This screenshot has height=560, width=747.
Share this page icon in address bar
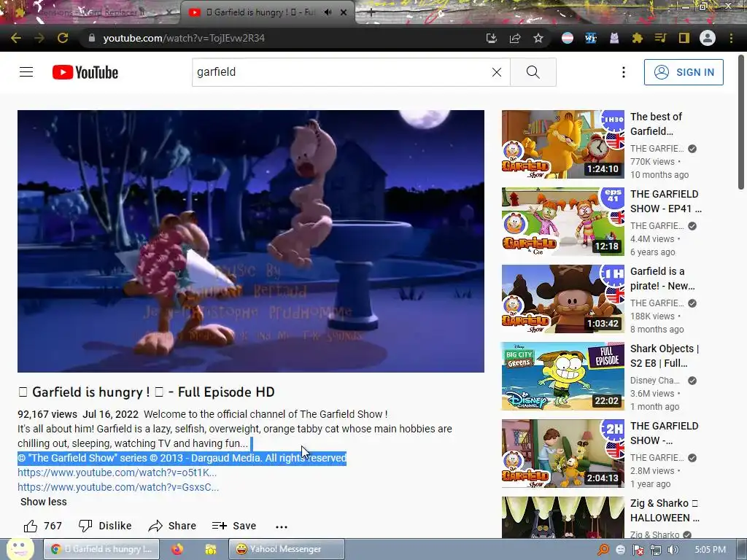point(515,38)
